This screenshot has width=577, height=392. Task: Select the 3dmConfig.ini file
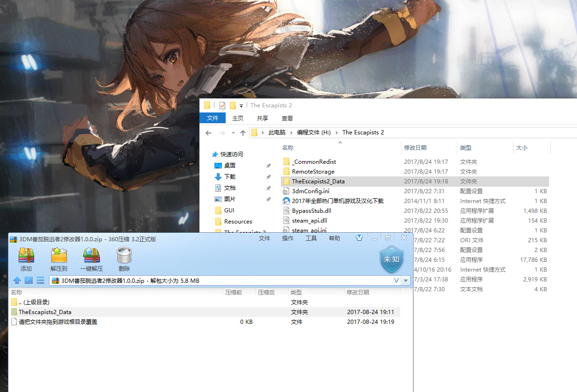(414, 191)
